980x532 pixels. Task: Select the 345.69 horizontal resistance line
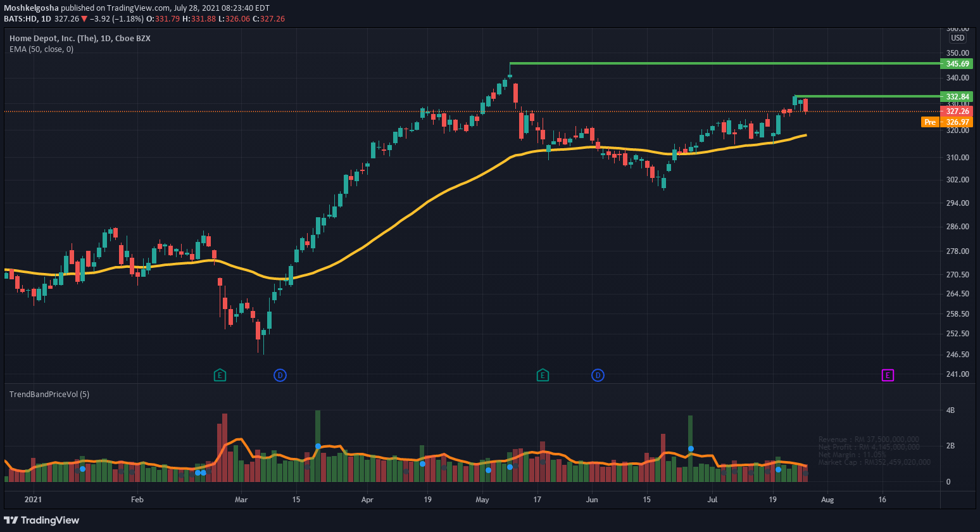click(725, 63)
